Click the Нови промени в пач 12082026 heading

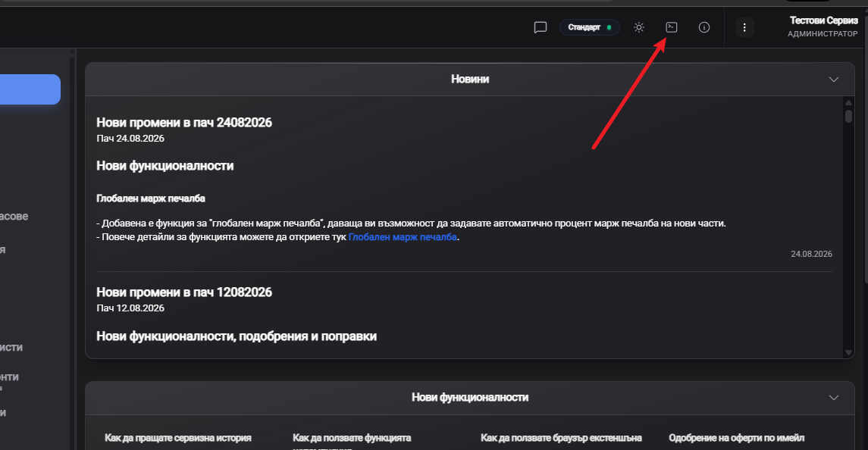point(184,292)
